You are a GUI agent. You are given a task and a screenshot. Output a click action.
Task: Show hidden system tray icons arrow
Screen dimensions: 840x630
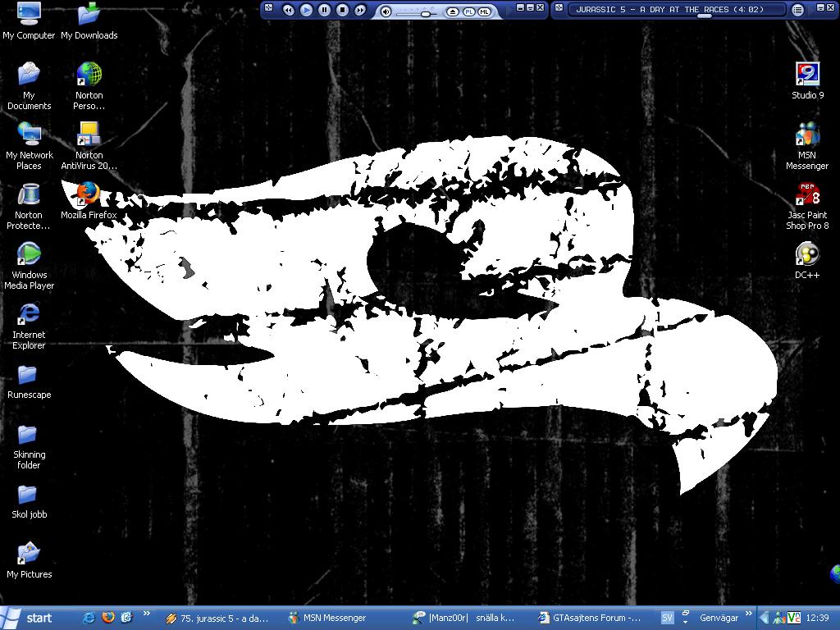click(765, 618)
